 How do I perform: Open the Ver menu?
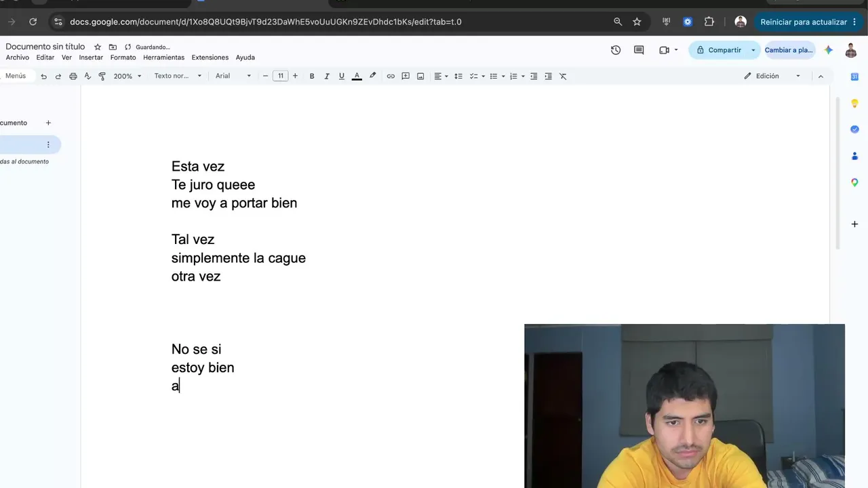66,58
